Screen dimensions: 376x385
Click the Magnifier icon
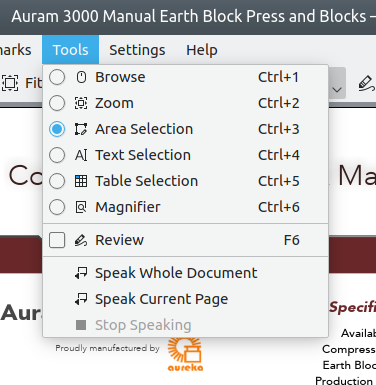pyautogui.click(x=81, y=207)
